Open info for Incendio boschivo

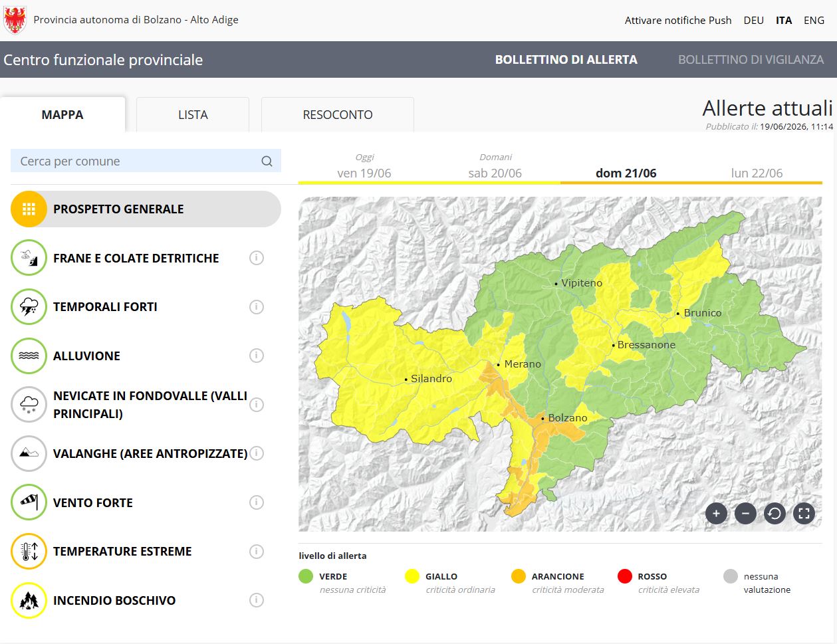point(257,600)
